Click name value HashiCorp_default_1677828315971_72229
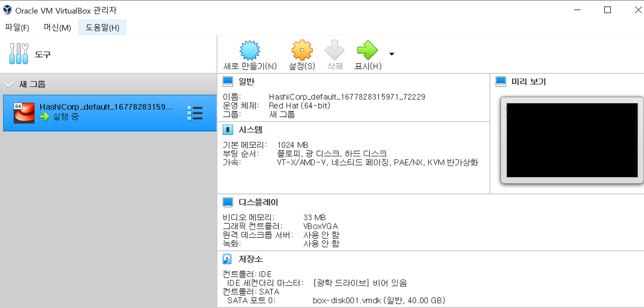Viewport: 644px width, 308px height. [x=347, y=97]
